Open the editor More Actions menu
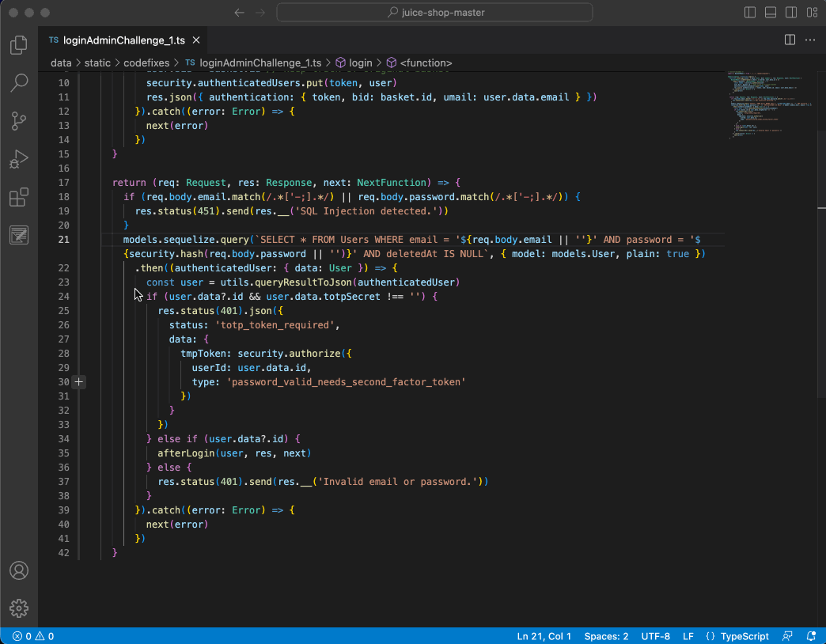Image resolution: width=826 pixels, height=644 pixels. click(809, 40)
